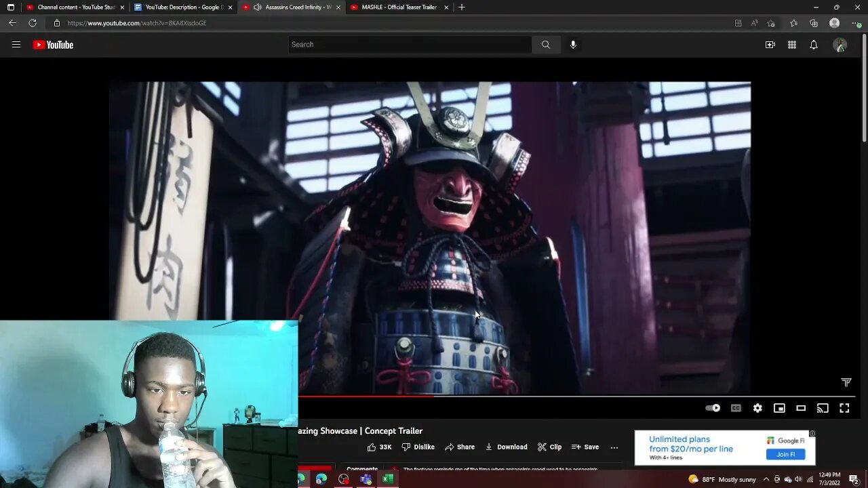
Task: Open browser Favorites star-list icon
Action: pyautogui.click(x=793, y=23)
